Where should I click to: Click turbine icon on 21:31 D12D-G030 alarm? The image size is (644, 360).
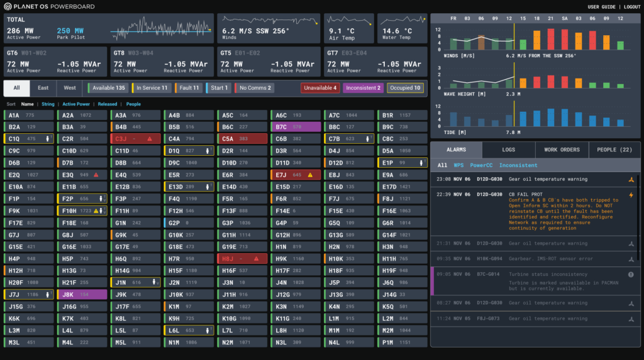[631, 244]
